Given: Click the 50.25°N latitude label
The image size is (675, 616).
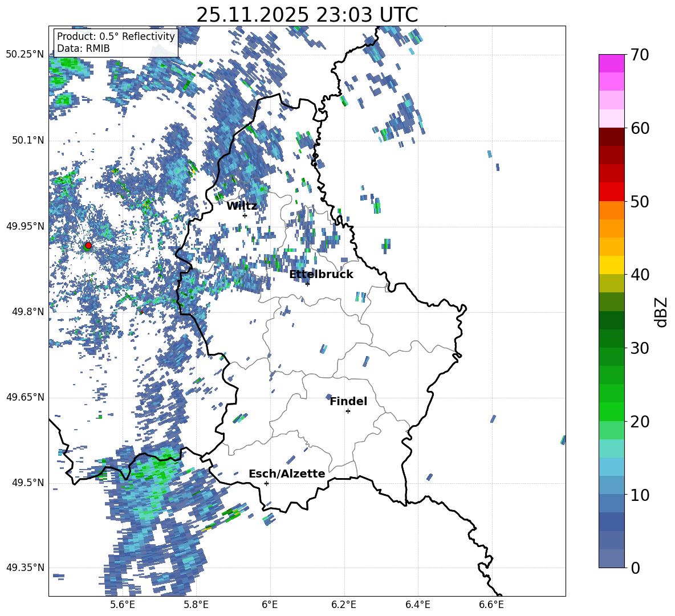Looking at the screenshot, I should (x=25, y=55).
